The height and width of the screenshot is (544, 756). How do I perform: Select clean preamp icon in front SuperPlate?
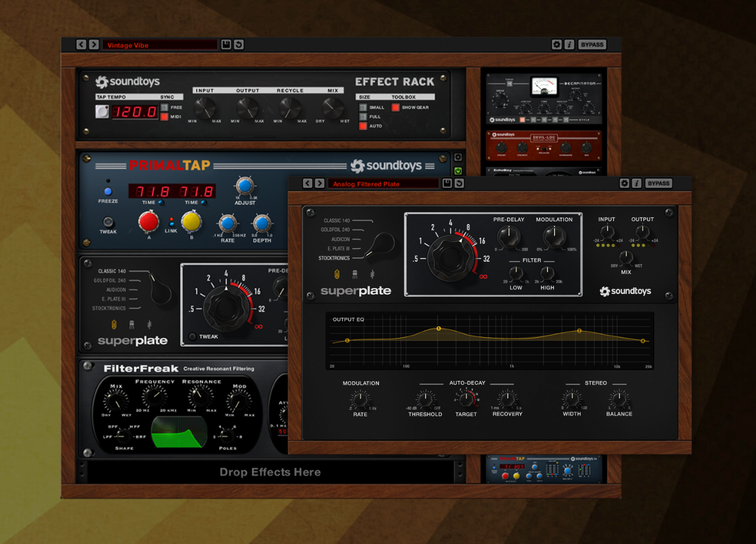point(373,274)
